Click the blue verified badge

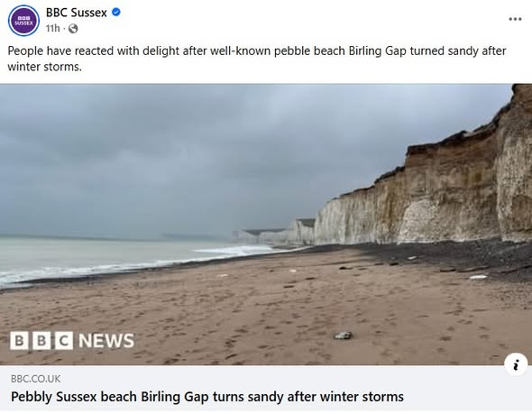pos(116,13)
